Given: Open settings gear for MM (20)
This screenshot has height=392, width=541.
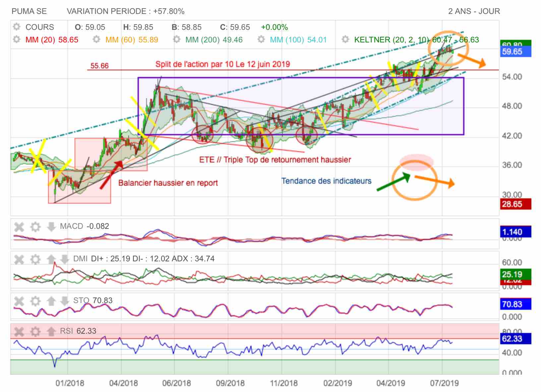Looking at the screenshot, I should click(17, 39).
